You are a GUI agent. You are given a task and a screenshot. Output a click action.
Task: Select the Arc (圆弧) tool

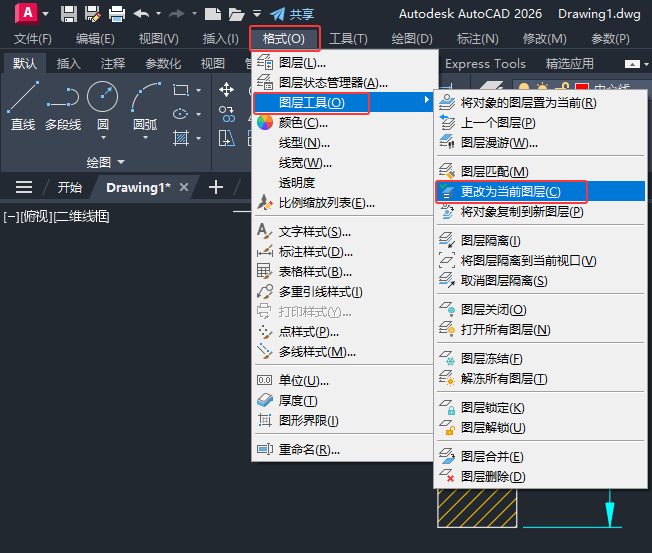tap(146, 106)
